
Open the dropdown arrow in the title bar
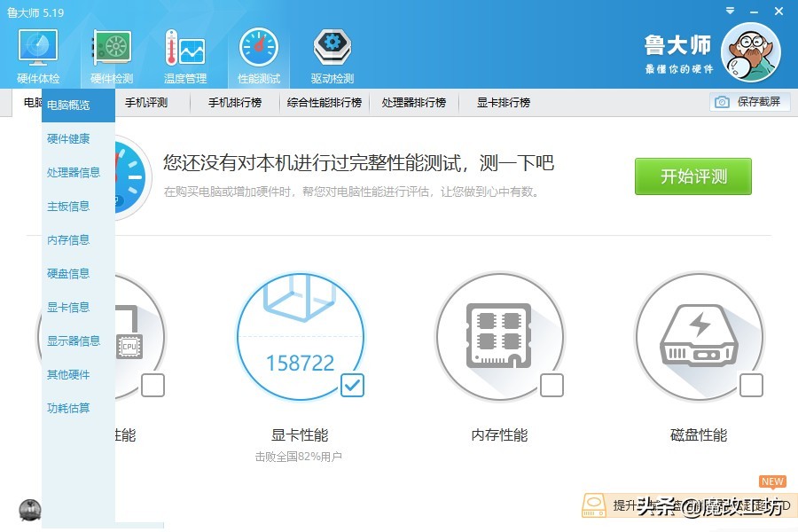[729, 12]
